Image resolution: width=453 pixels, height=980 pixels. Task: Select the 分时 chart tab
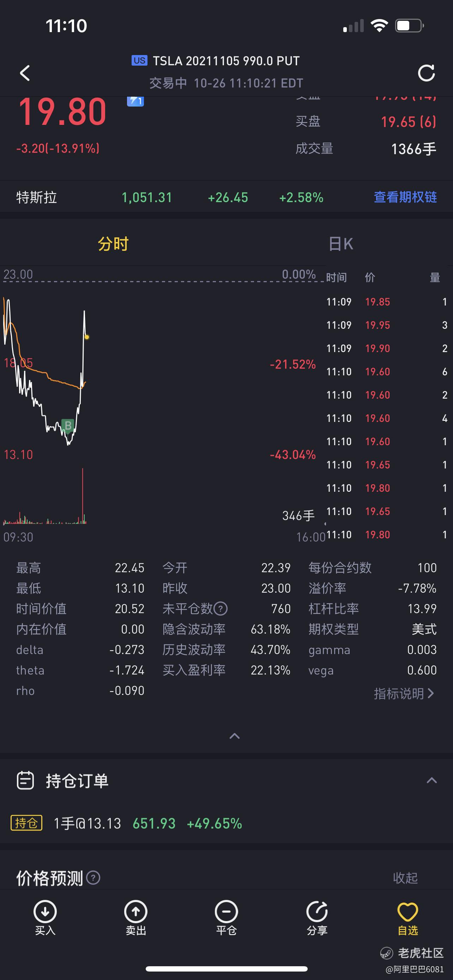point(113,244)
